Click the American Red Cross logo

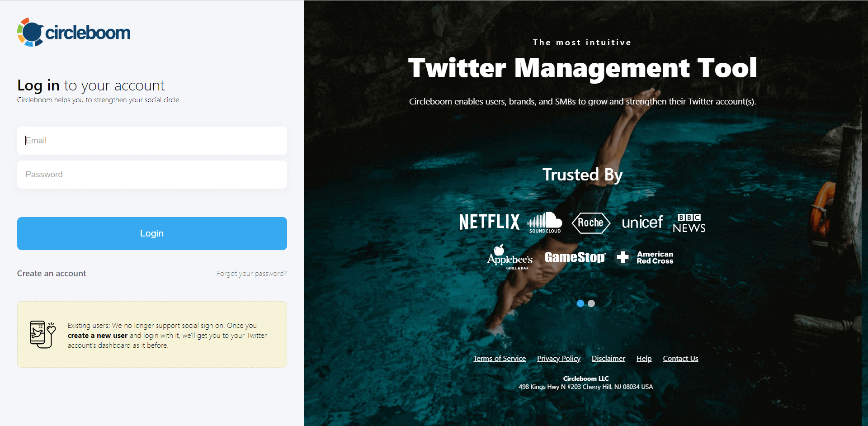click(645, 257)
